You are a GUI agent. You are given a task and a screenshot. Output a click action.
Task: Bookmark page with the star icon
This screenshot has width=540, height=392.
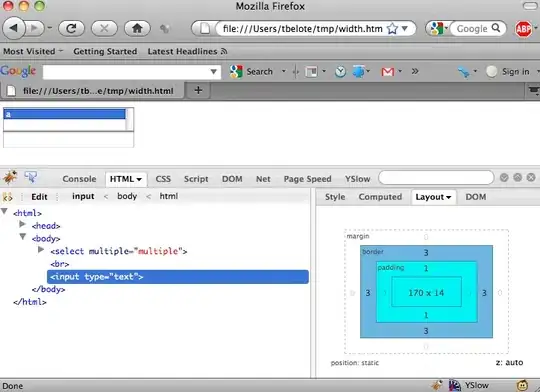coord(392,29)
